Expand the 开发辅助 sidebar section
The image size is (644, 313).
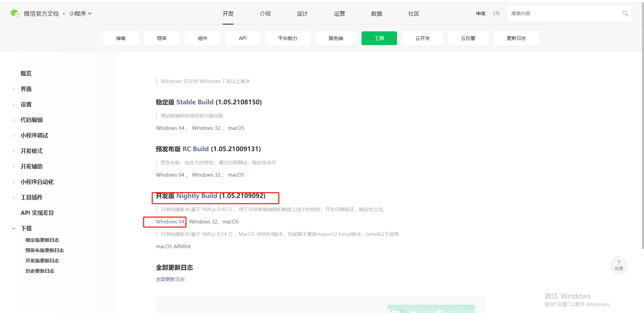pyautogui.click(x=14, y=166)
